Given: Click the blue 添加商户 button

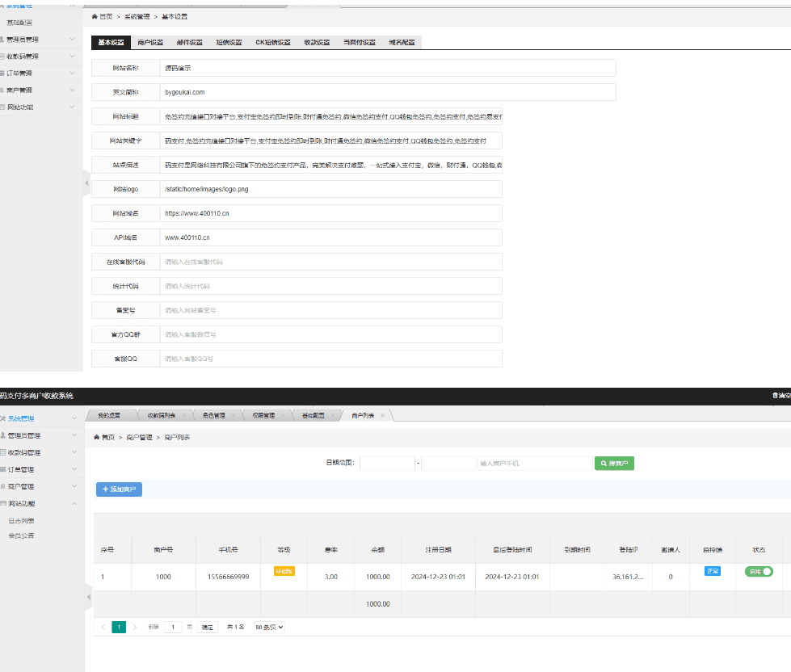Looking at the screenshot, I should point(119,489).
